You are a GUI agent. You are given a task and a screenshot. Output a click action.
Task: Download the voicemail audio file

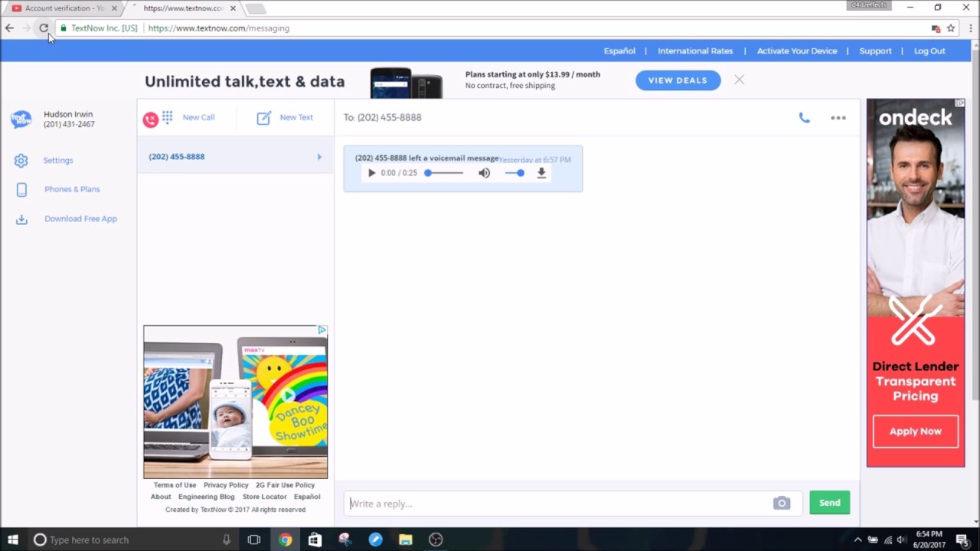(541, 173)
